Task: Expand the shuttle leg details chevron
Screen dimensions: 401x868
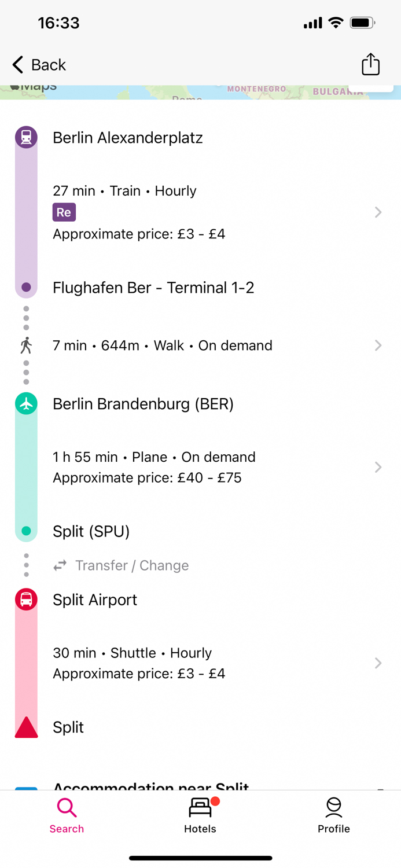Action: click(x=378, y=663)
